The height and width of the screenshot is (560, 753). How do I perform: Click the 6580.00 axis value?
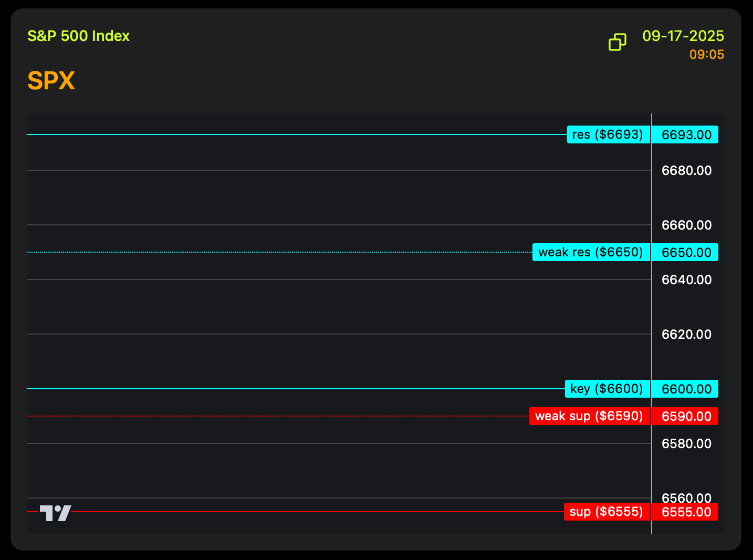[x=686, y=443]
